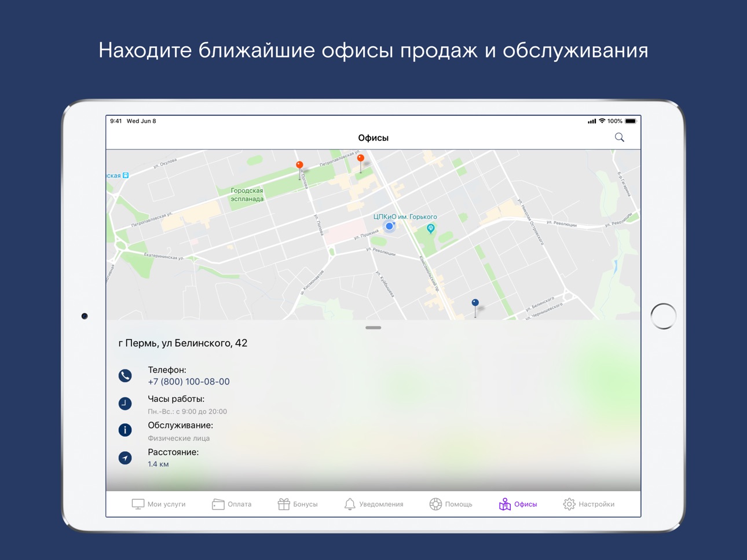Tap the Городская эспланада map label
This screenshot has height=560, width=747.
click(247, 195)
